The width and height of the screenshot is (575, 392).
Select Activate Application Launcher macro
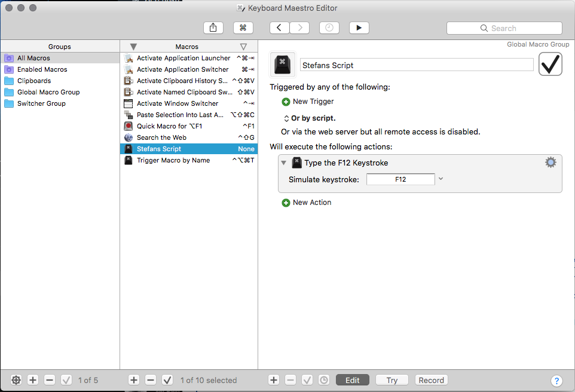click(189, 58)
